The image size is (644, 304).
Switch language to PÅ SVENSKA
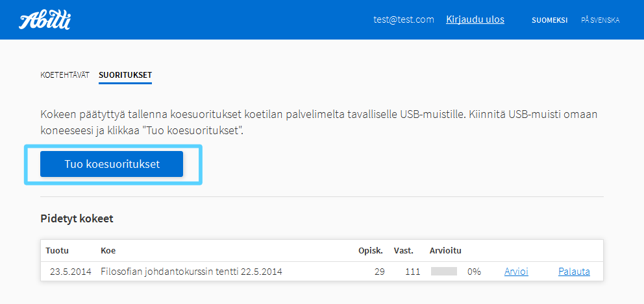click(600, 20)
